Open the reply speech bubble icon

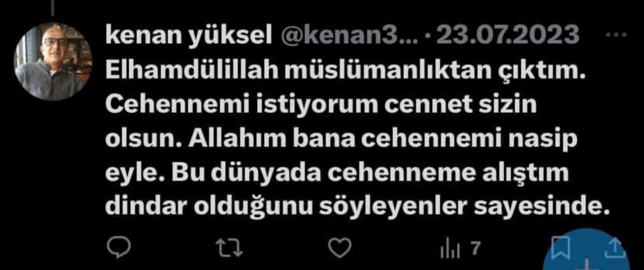point(119,247)
